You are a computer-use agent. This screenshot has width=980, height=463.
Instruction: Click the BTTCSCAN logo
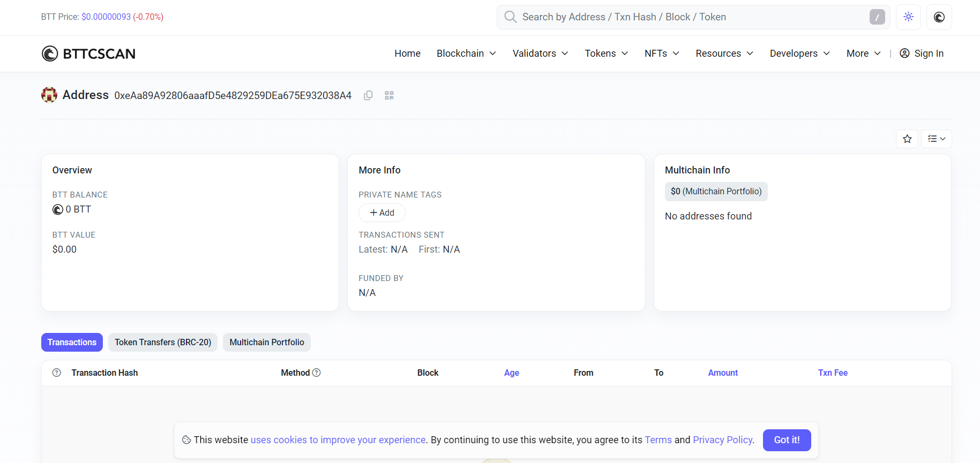(x=89, y=54)
